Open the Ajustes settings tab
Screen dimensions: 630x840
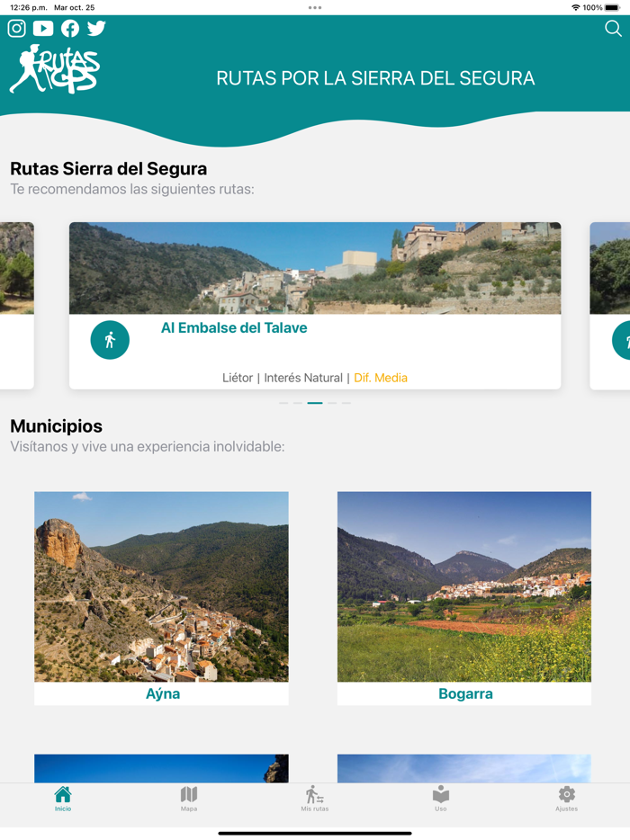(x=567, y=799)
